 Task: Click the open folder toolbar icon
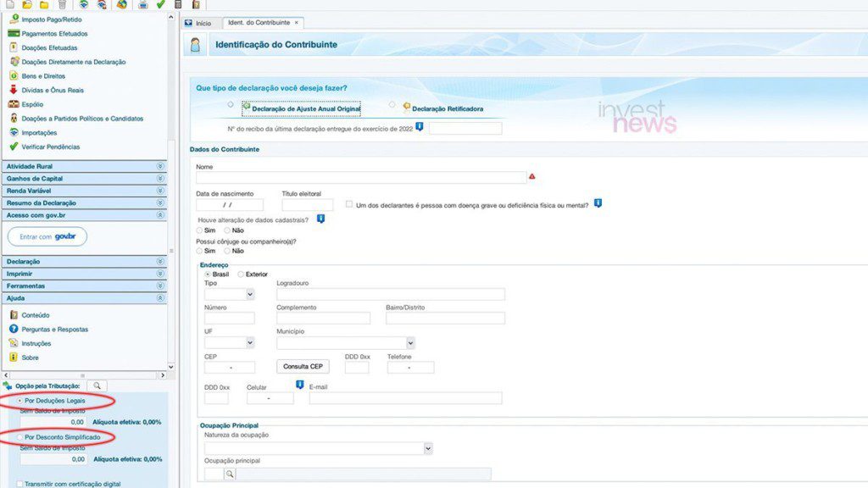(x=26, y=4)
